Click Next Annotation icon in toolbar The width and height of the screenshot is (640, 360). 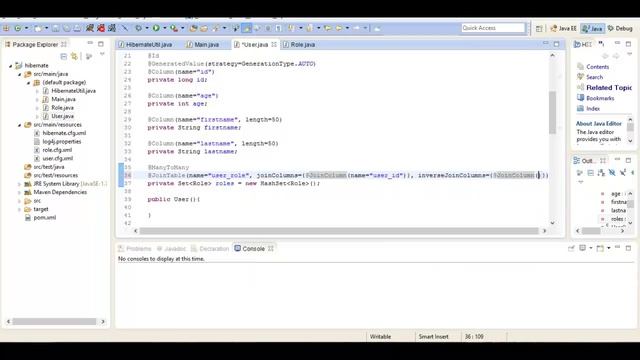[291, 28]
